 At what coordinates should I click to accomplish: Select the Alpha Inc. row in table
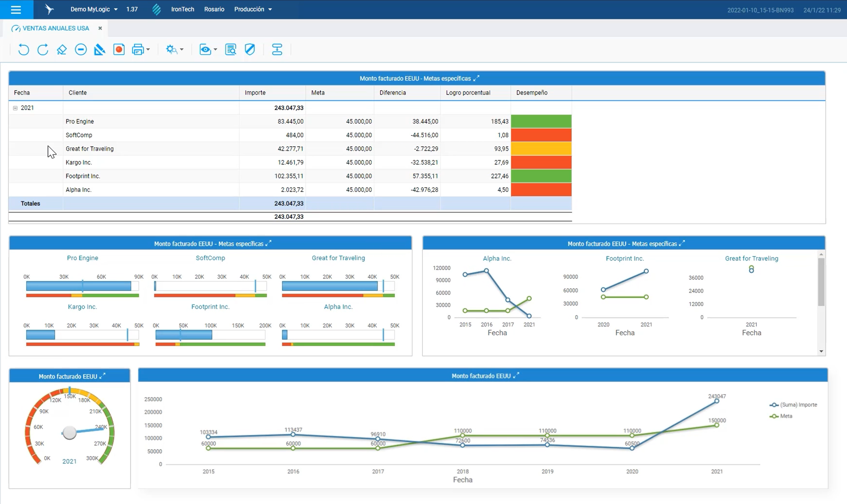point(290,190)
